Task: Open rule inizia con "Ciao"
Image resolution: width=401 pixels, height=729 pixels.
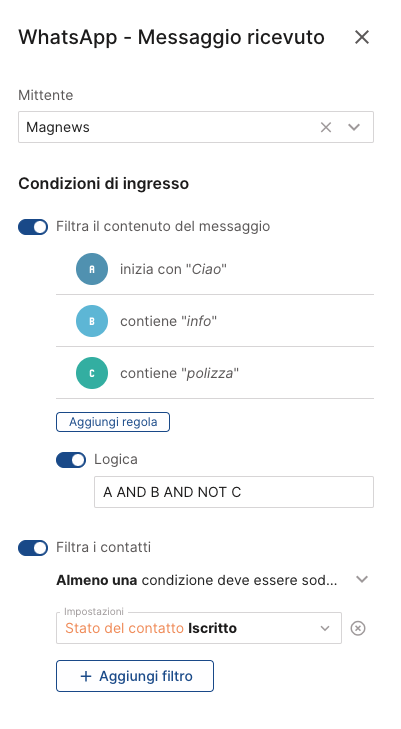Action: click(215, 269)
